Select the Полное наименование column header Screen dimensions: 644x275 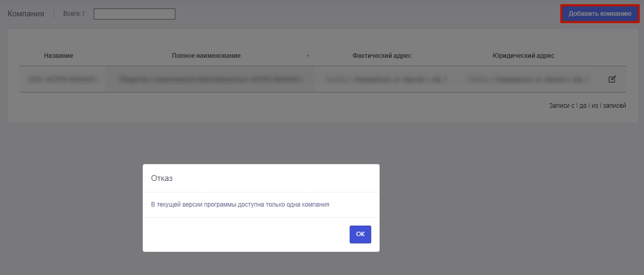pos(206,56)
